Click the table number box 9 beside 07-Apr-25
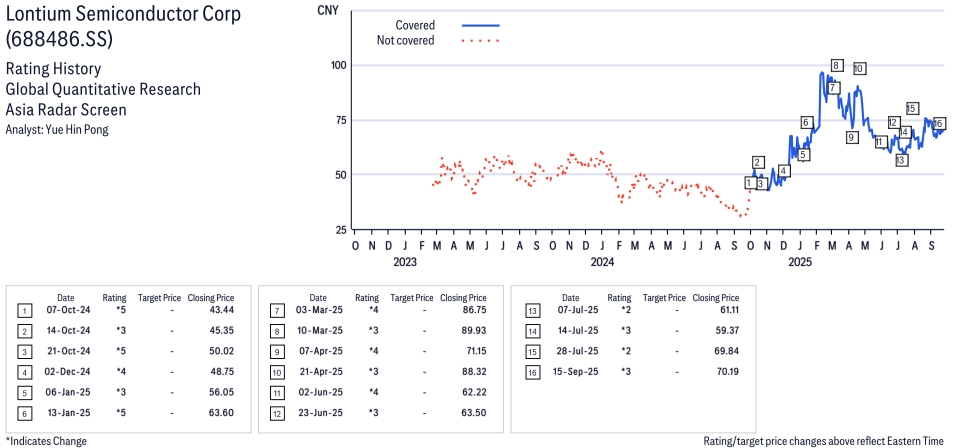This screenshot has width=955, height=448. click(276, 352)
